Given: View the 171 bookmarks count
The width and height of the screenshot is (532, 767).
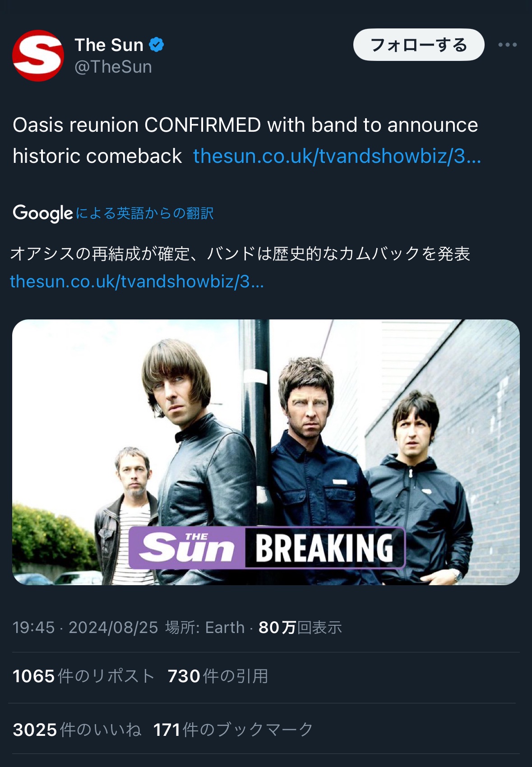Looking at the screenshot, I should click(233, 730).
